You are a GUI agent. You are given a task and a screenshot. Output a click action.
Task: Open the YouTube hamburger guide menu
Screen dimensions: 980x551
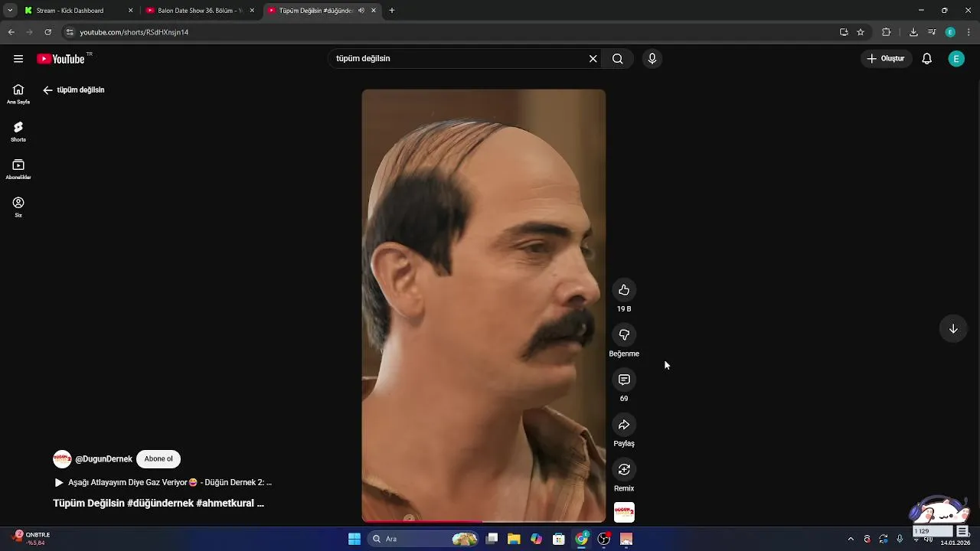(x=18, y=59)
